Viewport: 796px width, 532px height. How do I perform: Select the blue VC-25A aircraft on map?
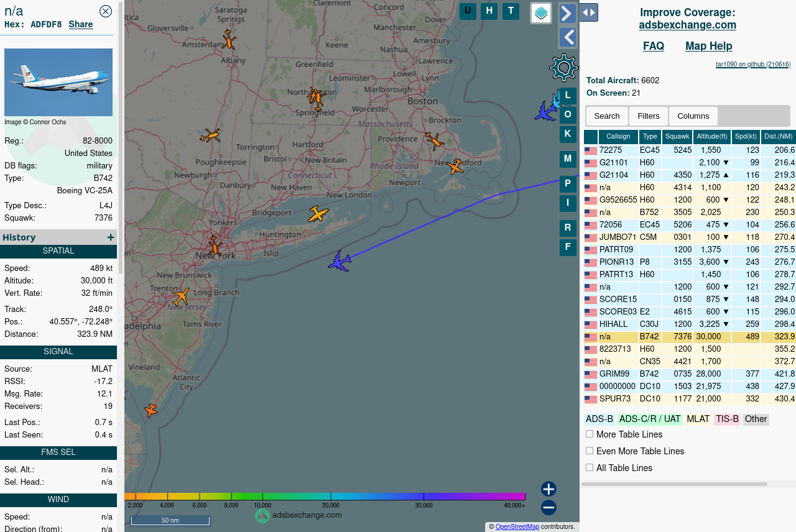pos(340,261)
